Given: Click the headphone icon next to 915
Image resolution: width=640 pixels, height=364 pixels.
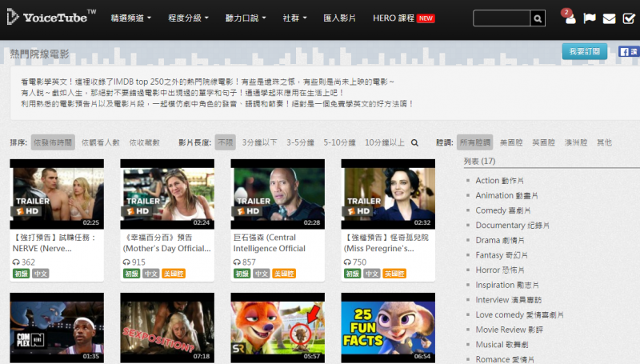Looking at the screenshot, I should click(x=126, y=262).
